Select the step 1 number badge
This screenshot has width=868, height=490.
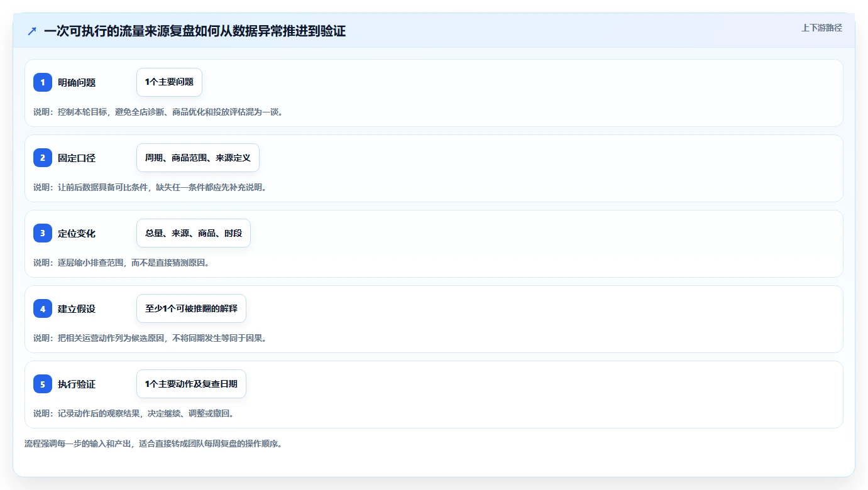click(x=43, y=82)
